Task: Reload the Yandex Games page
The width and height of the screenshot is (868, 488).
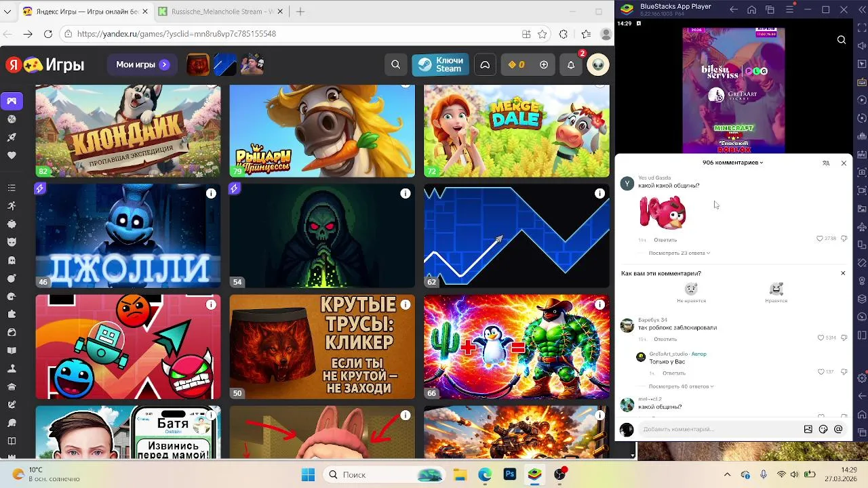Action: tap(48, 34)
